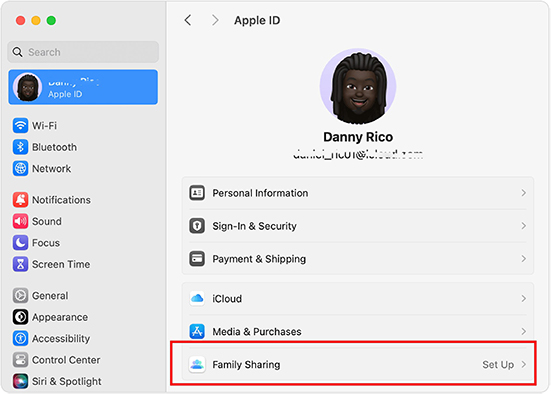Click the Media & Purchases App Store icon

[x=197, y=331]
